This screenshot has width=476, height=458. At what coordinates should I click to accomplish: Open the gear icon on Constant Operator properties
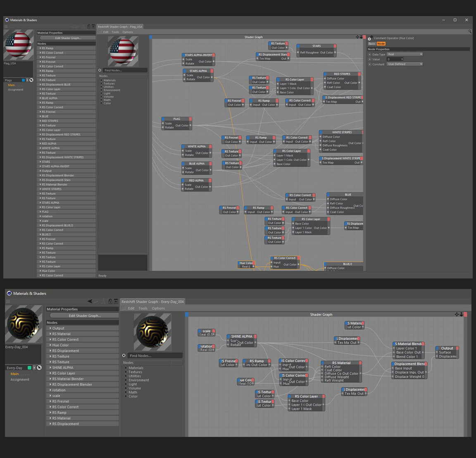click(369, 38)
